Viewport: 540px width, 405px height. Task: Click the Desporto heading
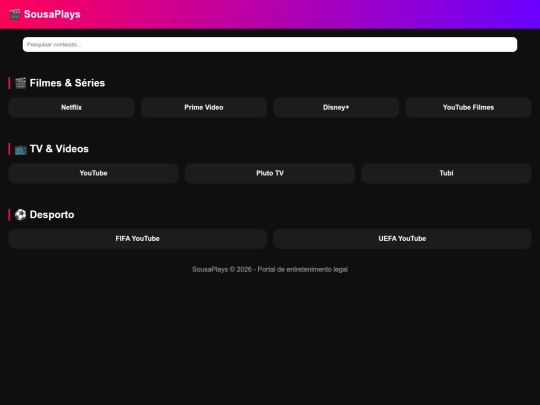tap(52, 215)
